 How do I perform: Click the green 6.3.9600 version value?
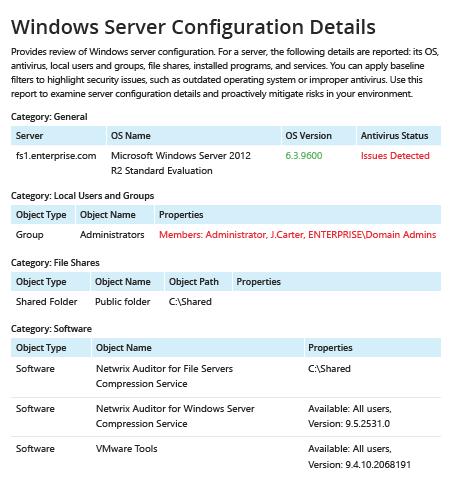(304, 156)
